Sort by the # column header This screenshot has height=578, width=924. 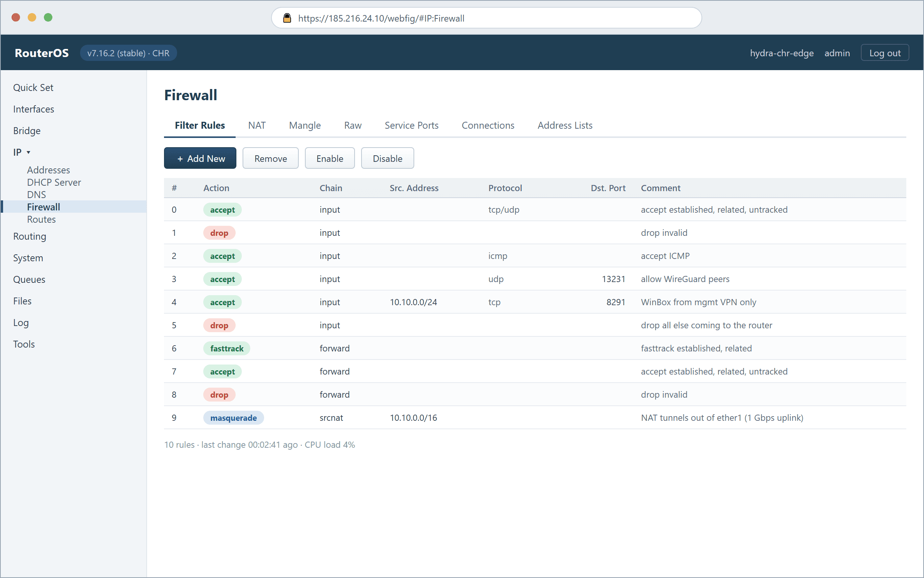(x=174, y=188)
